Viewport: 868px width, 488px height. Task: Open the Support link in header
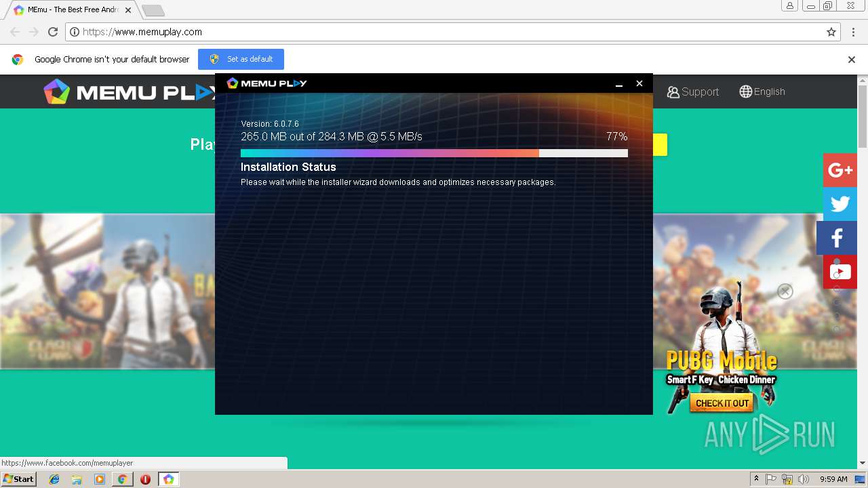(693, 91)
